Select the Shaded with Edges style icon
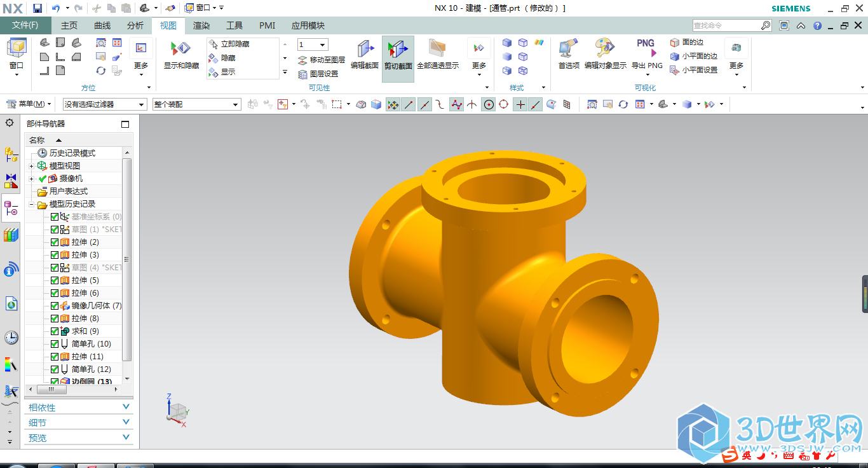The width and height of the screenshot is (868, 468). 507,43
